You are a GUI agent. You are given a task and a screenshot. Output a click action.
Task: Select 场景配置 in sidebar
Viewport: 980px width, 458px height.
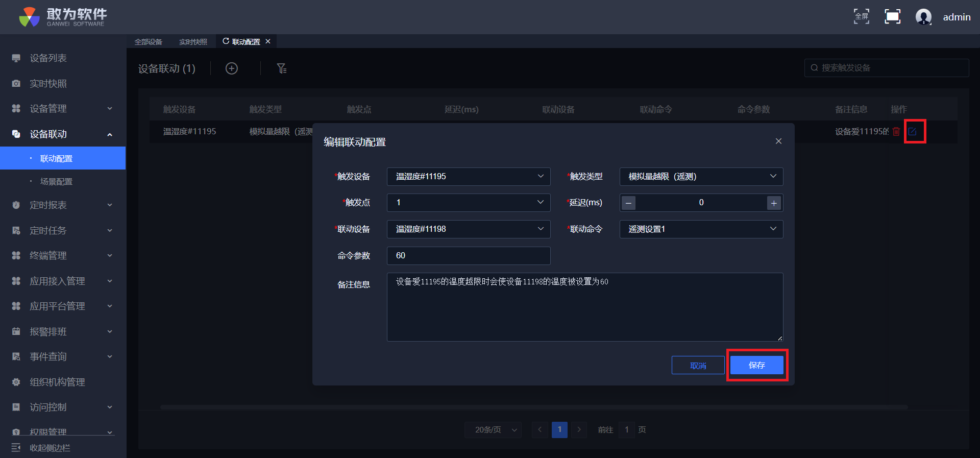click(56, 182)
